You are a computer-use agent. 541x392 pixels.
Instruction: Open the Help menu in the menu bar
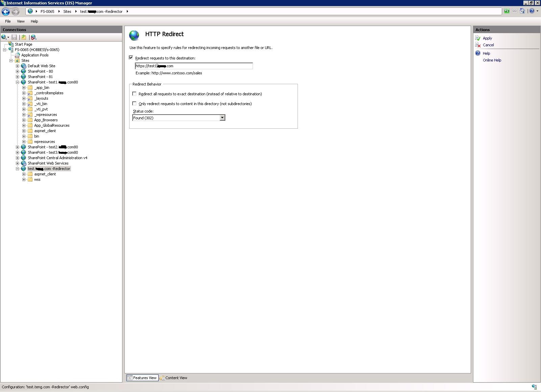(34, 21)
